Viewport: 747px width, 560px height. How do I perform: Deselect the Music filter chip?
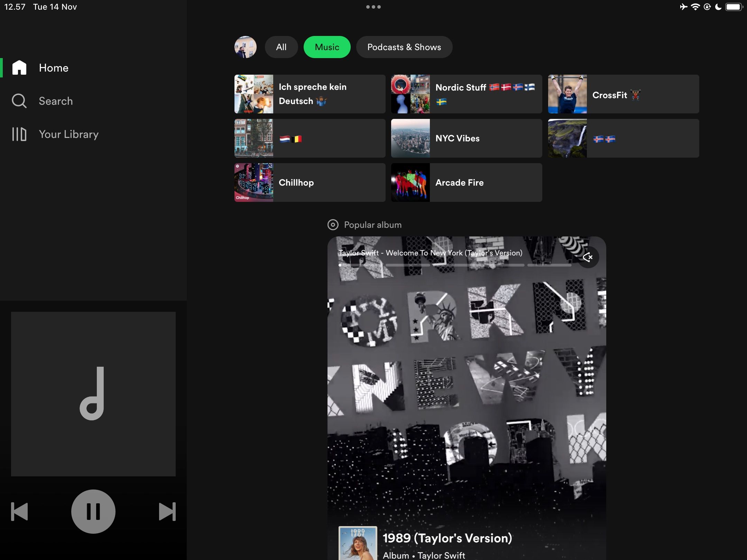click(327, 47)
